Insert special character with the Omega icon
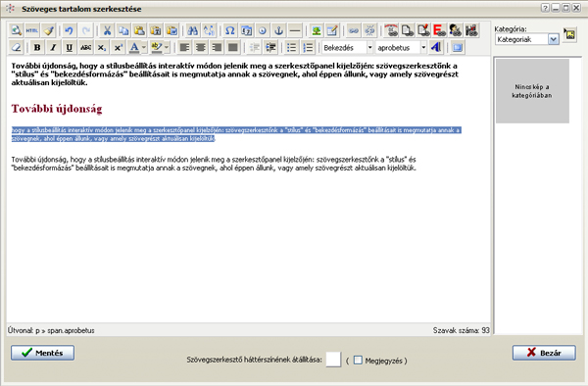 [x=230, y=30]
